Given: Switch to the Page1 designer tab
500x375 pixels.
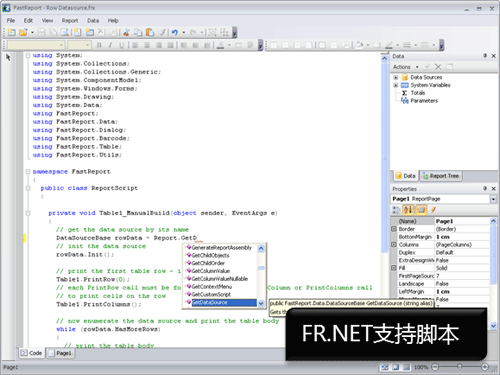Looking at the screenshot, I should tap(60, 353).
